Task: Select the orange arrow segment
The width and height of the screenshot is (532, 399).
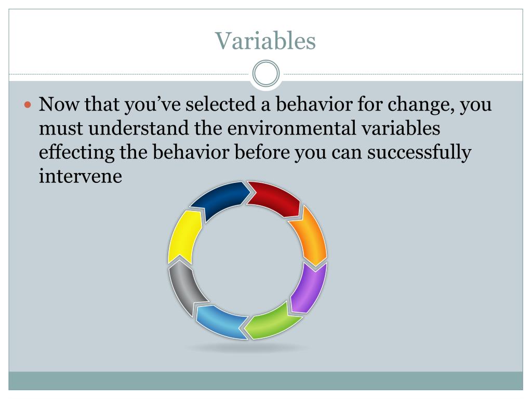Action: (310, 236)
